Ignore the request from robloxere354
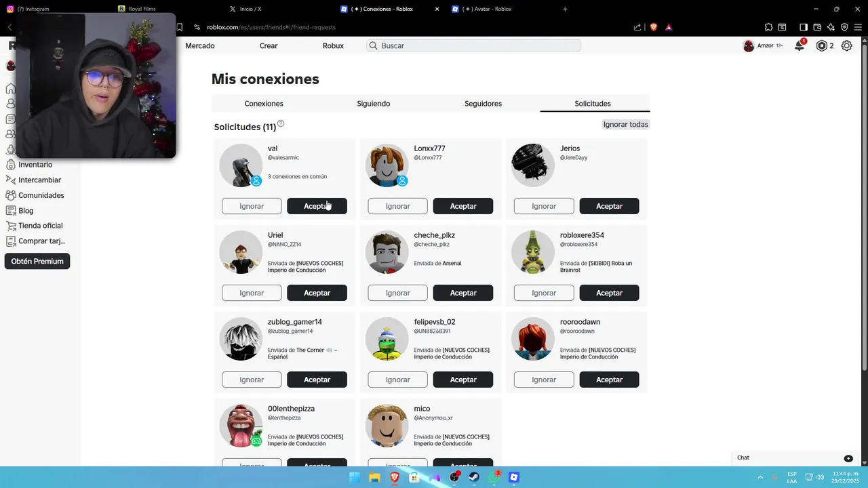Image resolution: width=868 pixels, height=488 pixels. pos(544,293)
